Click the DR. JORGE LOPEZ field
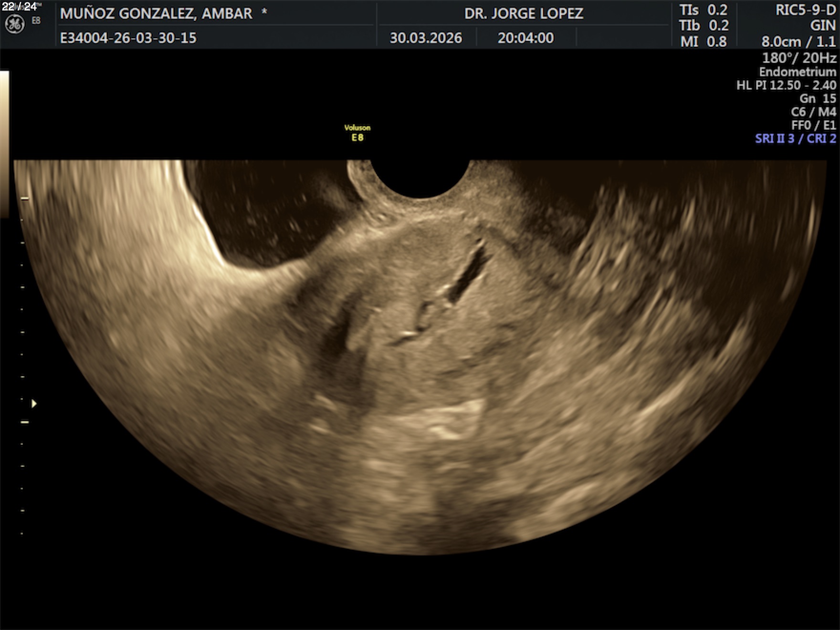840x630 pixels. [524, 13]
